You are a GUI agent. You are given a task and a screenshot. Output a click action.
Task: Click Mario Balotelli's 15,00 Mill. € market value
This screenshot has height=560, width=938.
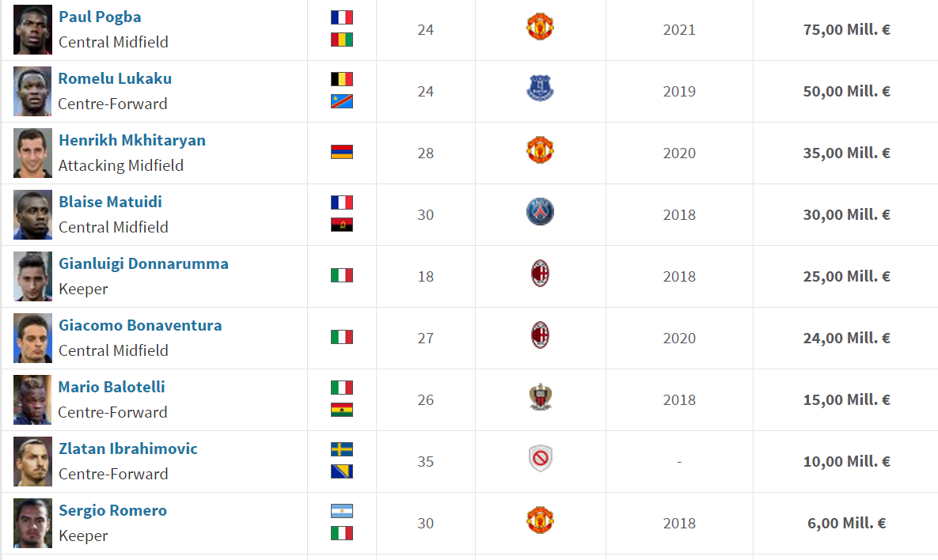(846, 399)
